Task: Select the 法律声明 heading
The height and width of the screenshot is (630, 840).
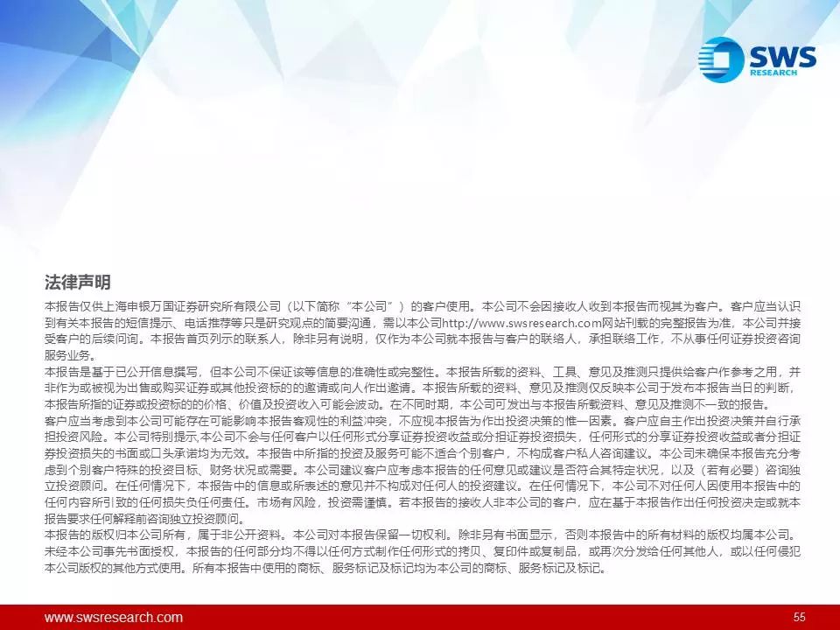Action: click(x=77, y=282)
